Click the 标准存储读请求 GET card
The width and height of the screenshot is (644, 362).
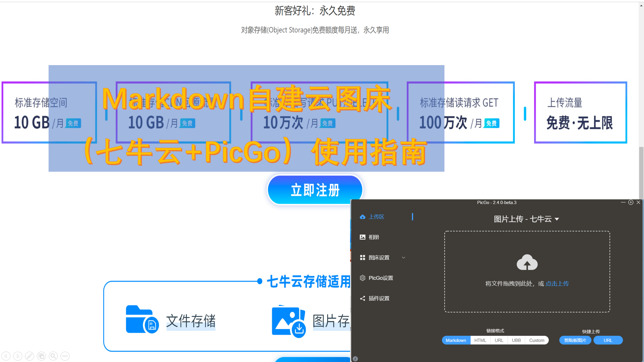(461, 112)
